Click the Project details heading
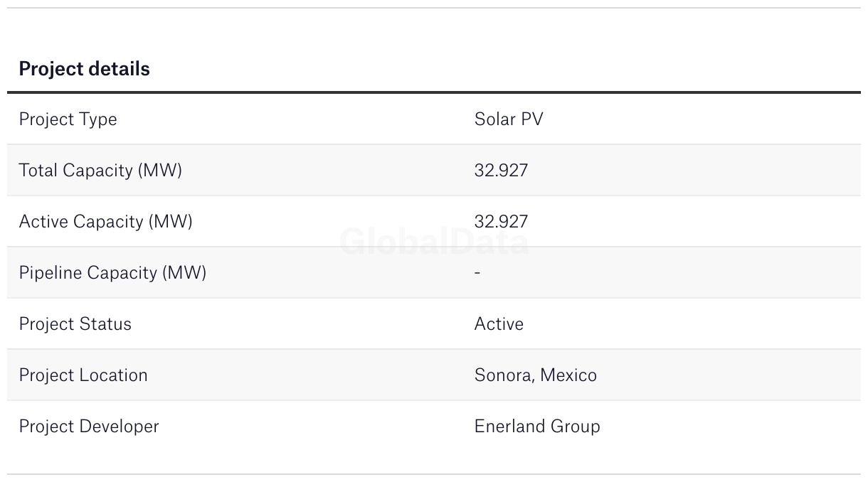 (x=84, y=69)
